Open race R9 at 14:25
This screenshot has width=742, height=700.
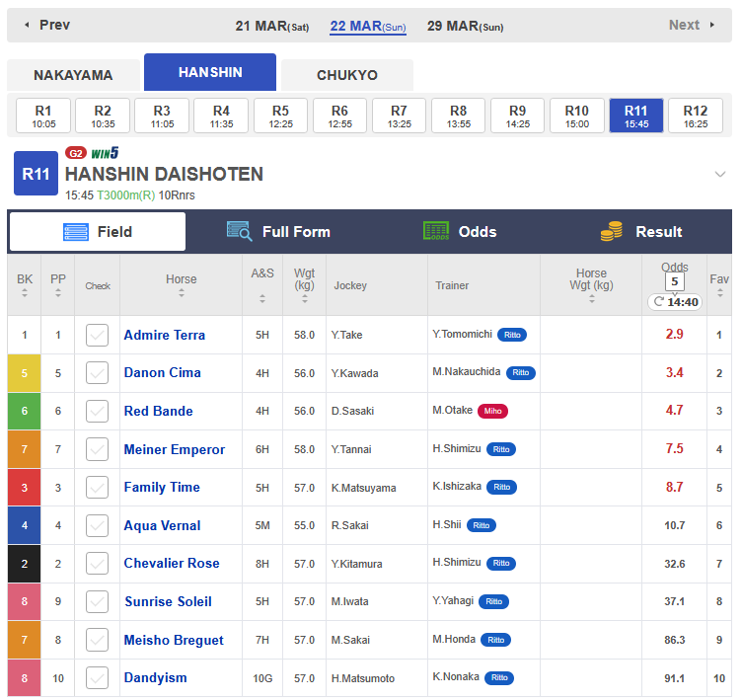(518, 116)
